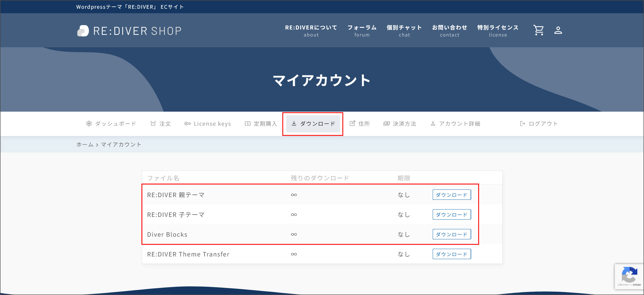Open the 特別ライセンス license menu item
Image resolution: width=644 pixels, height=295 pixels.
[497, 31]
